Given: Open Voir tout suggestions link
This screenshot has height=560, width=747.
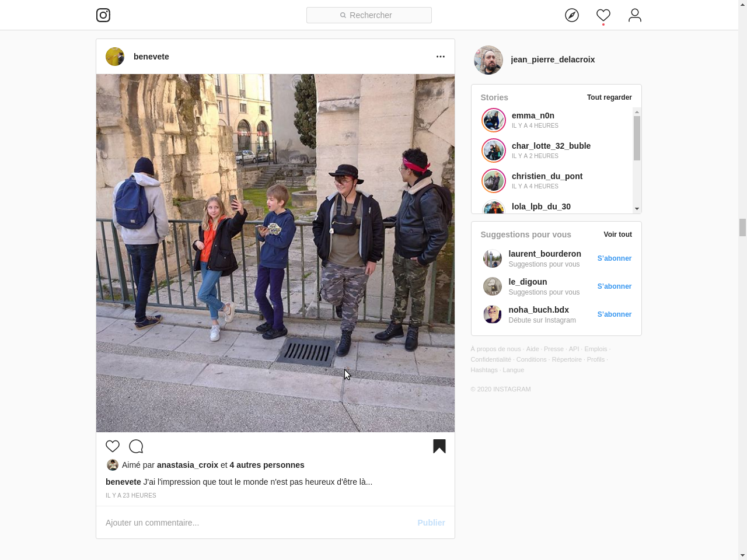Looking at the screenshot, I should [x=617, y=235].
